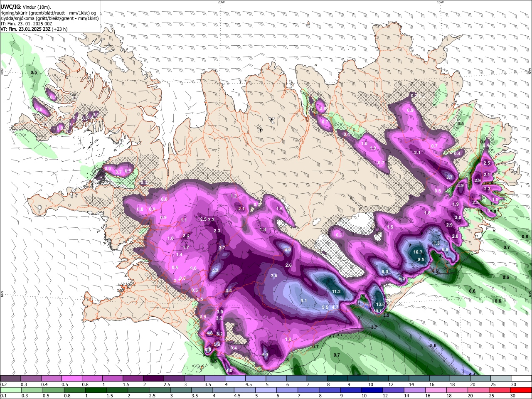
Task: Click the 2.6 precipitation value
Action: 288,265
